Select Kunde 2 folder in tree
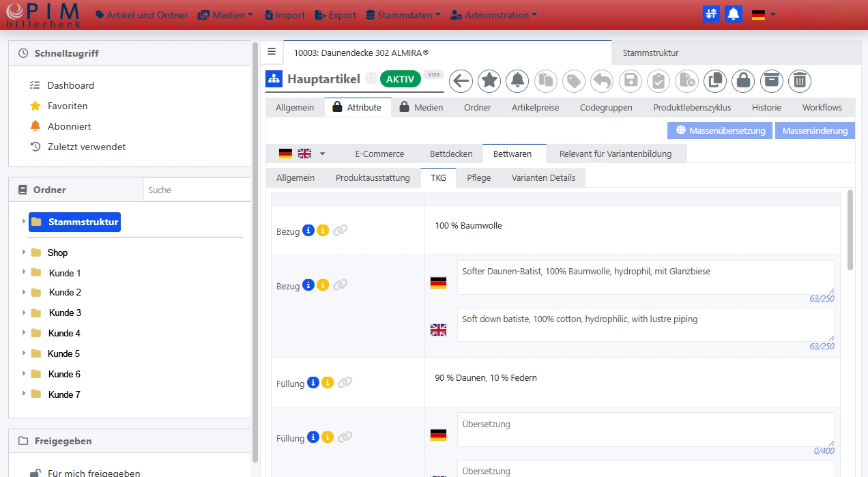868x477 pixels. point(65,292)
